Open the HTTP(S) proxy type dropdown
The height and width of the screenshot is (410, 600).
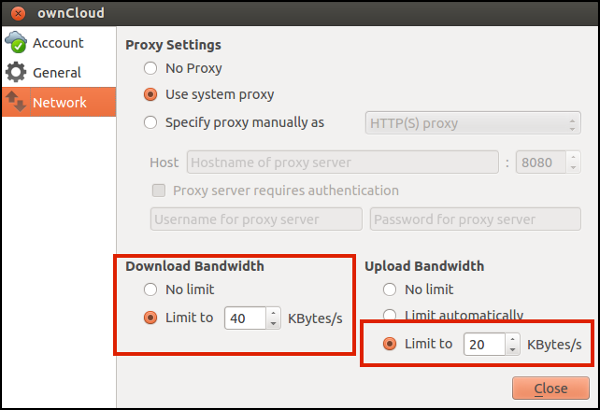473,124
